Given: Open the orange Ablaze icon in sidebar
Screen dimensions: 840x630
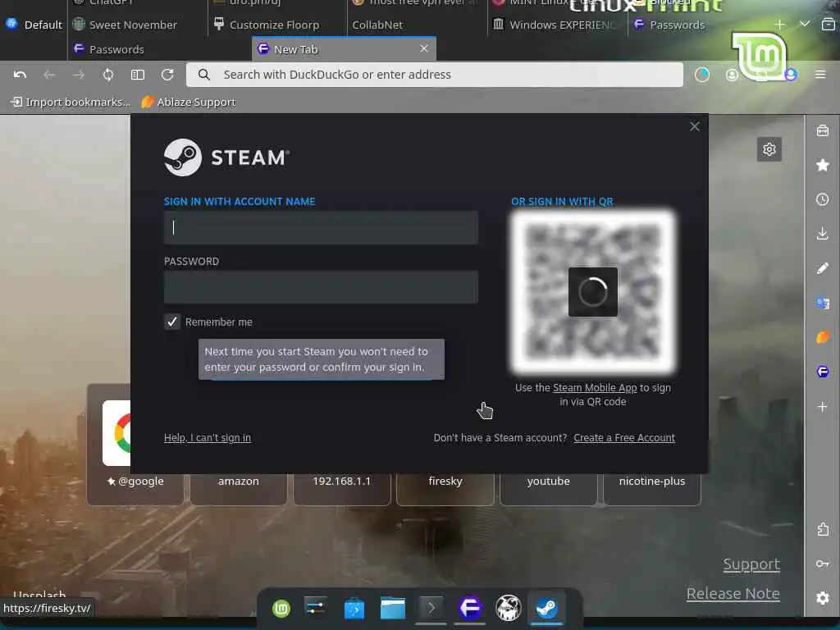Looking at the screenshot, I should click(822, 337).
